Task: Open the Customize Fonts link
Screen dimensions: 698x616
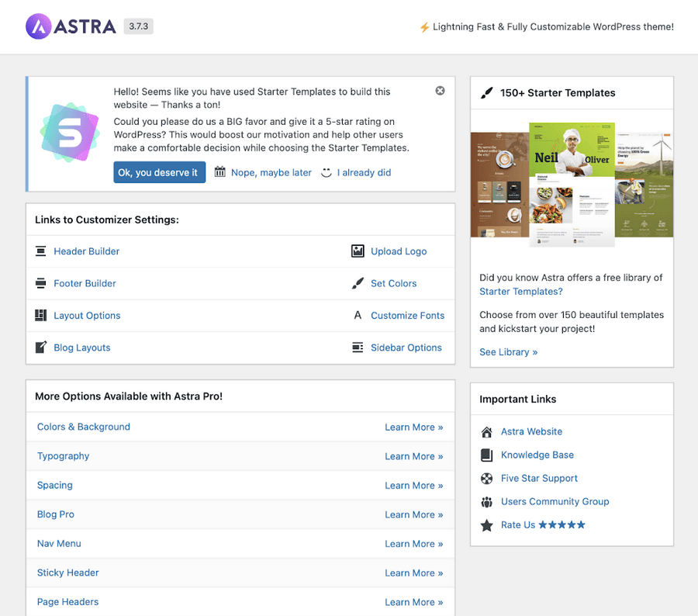Action: click(x=407, y=316)
